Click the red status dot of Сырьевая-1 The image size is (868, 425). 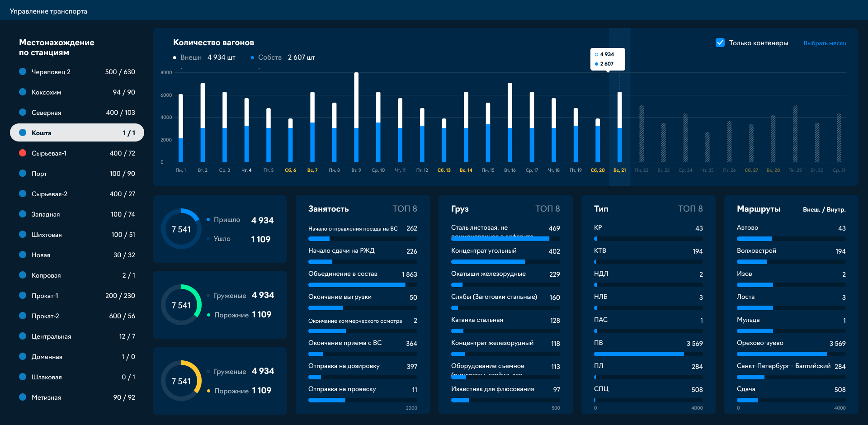tap(23, 153)
